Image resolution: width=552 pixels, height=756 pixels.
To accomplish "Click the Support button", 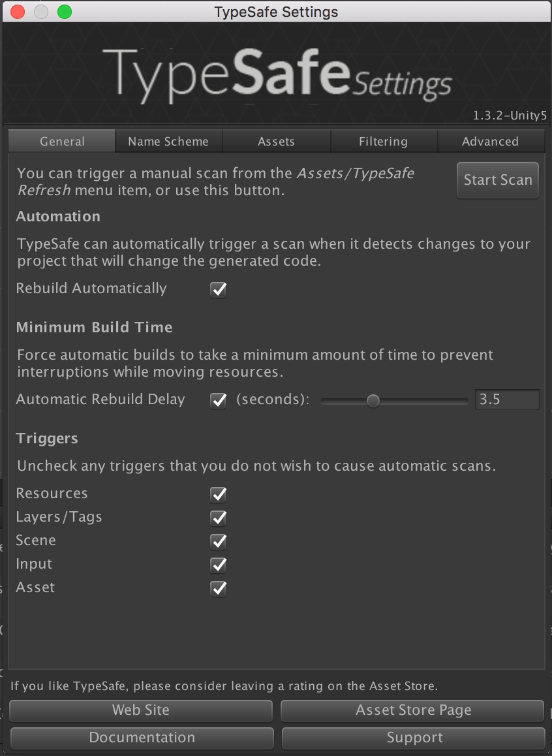I will click(x=414, y=738).
